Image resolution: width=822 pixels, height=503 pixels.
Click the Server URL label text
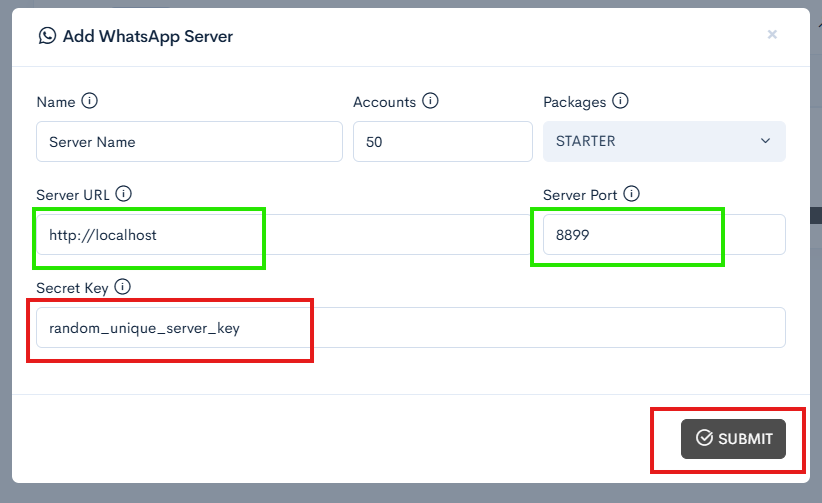(x=73, y=194)
